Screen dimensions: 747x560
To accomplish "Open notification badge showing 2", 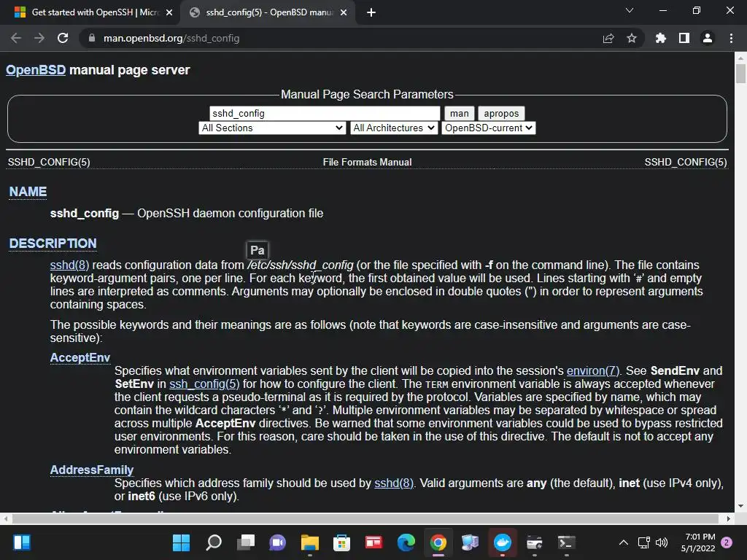I will coord(727,542).
